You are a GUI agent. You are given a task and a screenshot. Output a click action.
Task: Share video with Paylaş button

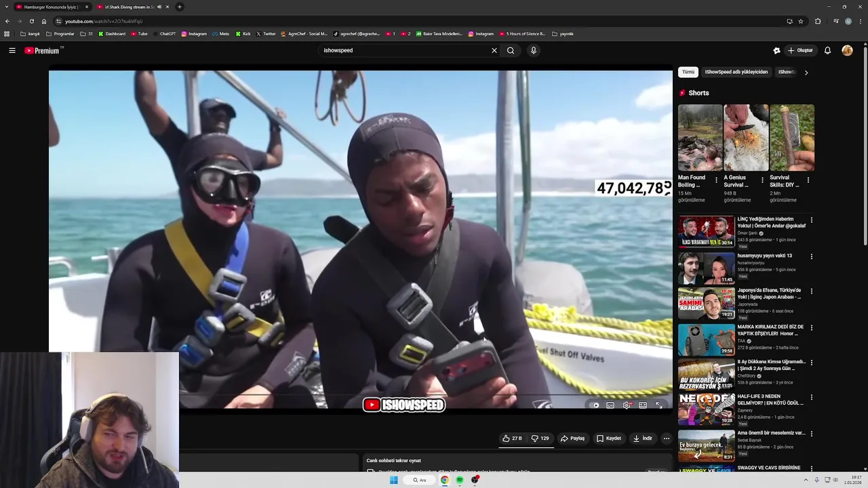[x=572, y=439]
